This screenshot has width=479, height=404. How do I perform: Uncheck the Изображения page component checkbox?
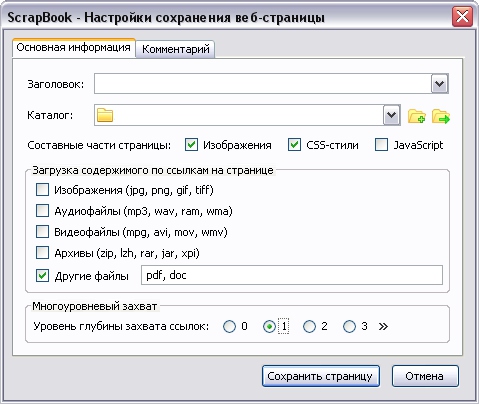(191, 145)
